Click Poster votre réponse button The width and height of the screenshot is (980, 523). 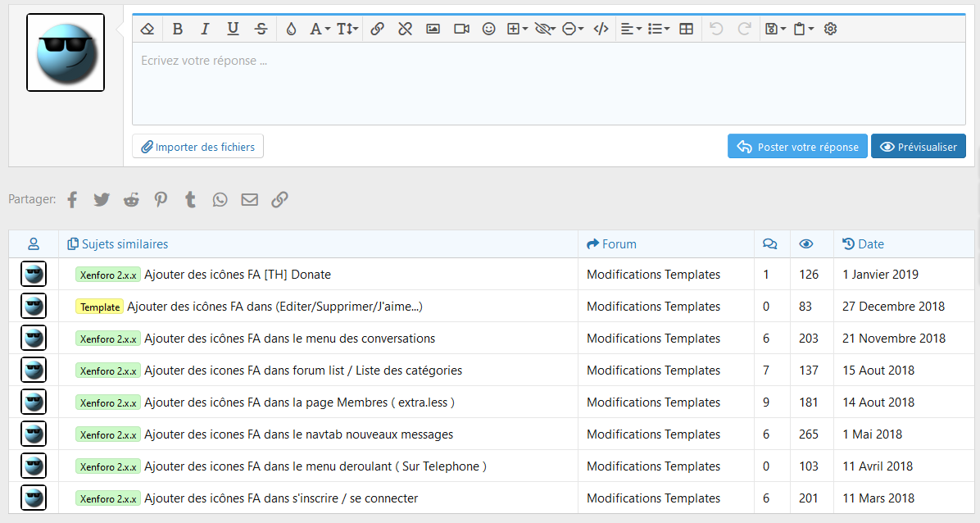click(797, 147)
